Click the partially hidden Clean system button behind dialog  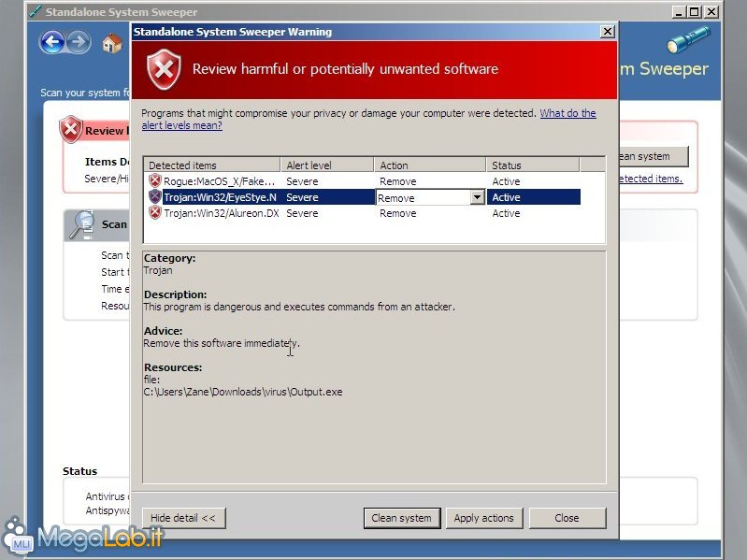point(654,156)
